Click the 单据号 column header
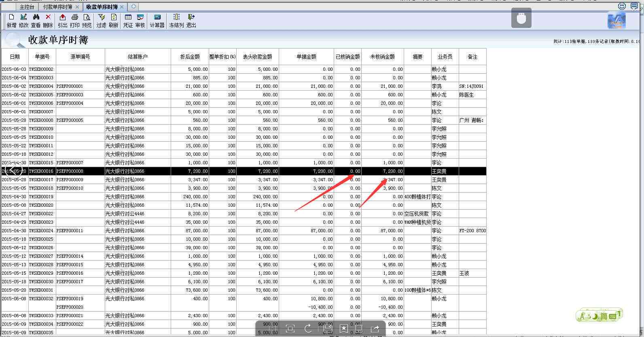Image resolution: width=644 pixels, height=337 pixels. (42, 57)
